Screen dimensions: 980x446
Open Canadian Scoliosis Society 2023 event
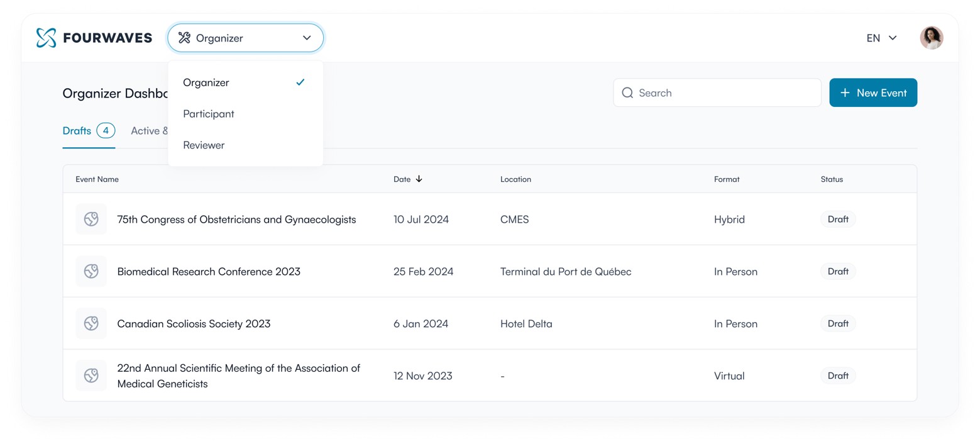(194, 324)
